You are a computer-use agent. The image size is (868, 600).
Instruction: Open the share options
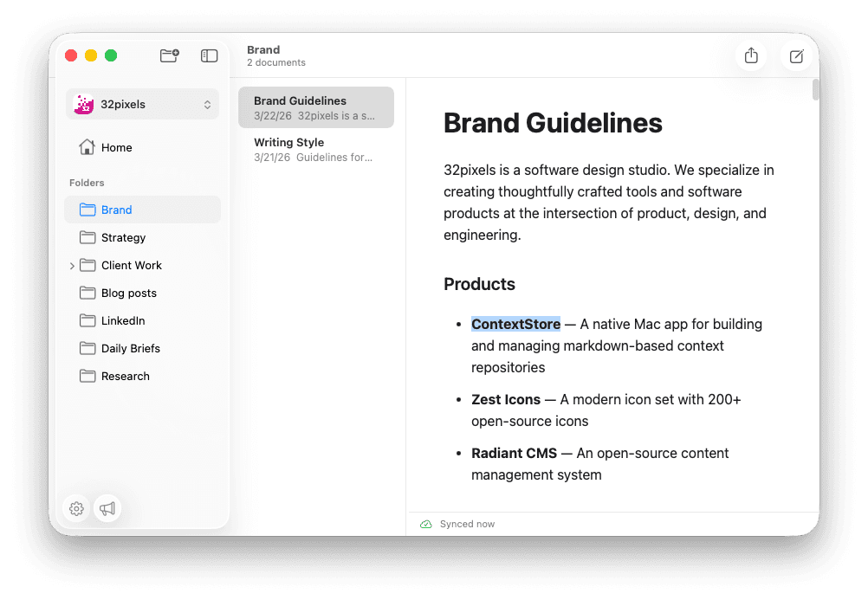click(750, 55)
